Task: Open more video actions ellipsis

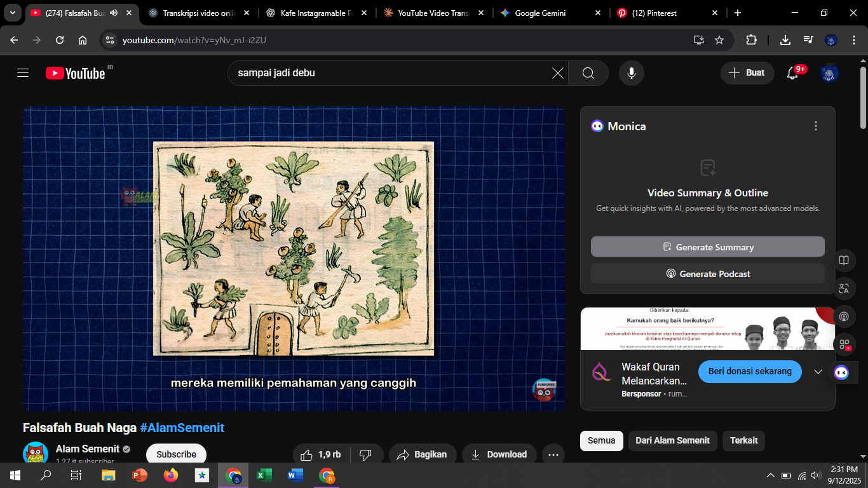Action: 553,455
